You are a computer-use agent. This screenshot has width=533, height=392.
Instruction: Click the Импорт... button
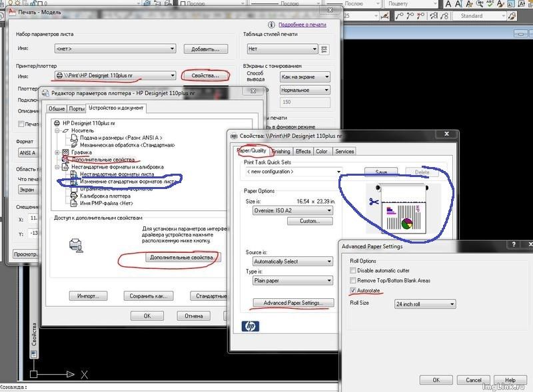coord(88,296)
